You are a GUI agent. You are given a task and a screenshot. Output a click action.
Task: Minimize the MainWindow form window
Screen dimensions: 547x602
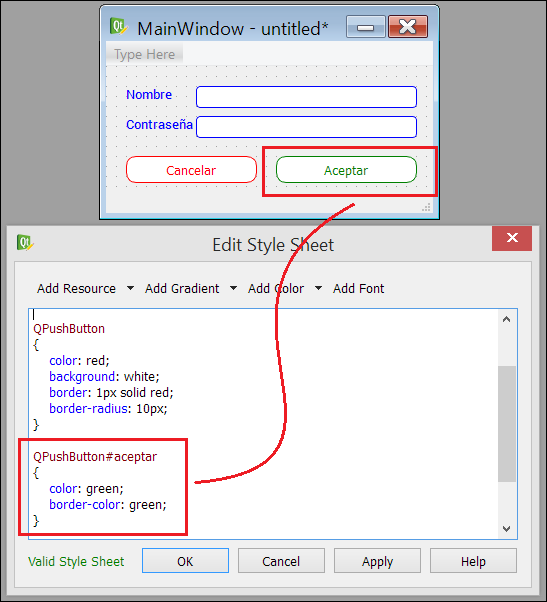365,27
